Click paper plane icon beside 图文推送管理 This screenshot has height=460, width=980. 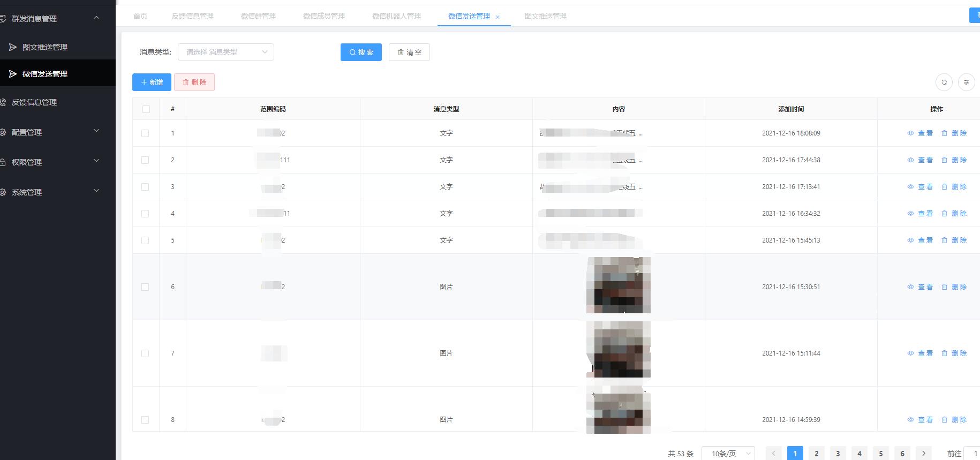(x=13, y=47)
